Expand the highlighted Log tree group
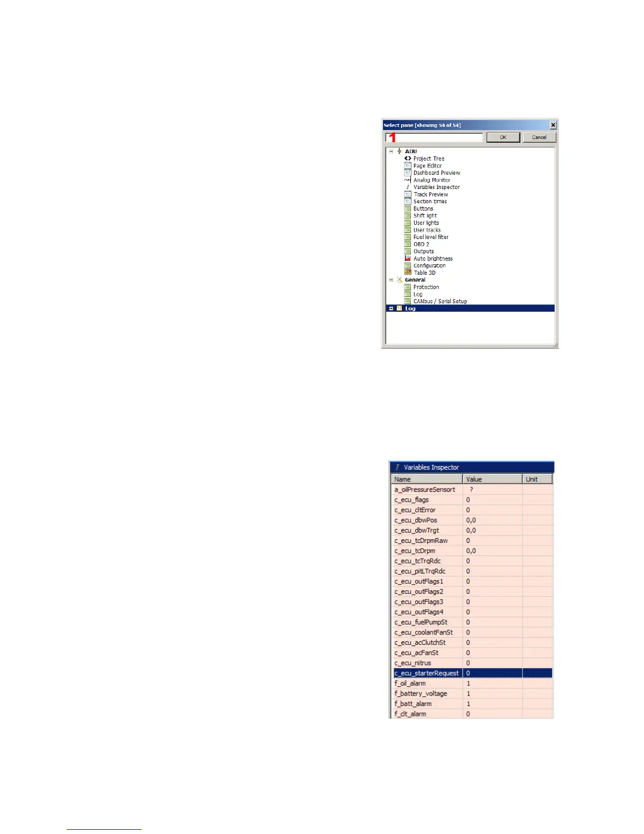644x834 pixels. [391, 309]
